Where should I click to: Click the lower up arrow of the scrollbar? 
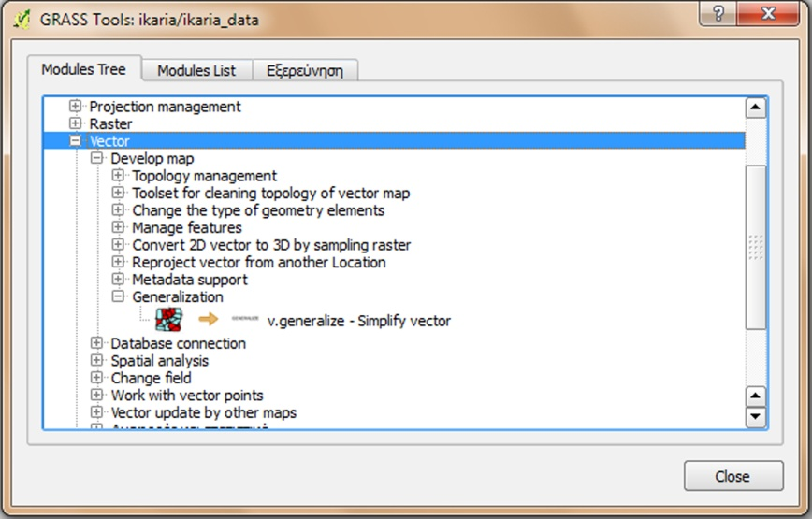point(756,396)
